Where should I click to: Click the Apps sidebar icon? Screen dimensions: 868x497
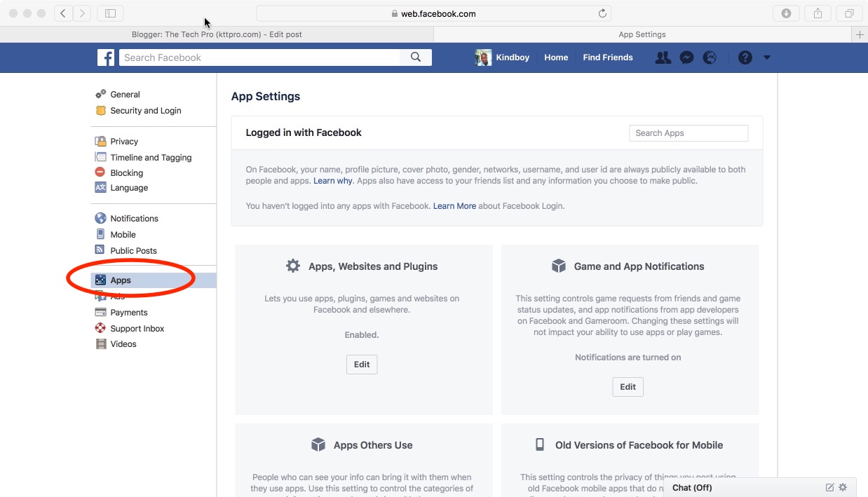(100, 280)
